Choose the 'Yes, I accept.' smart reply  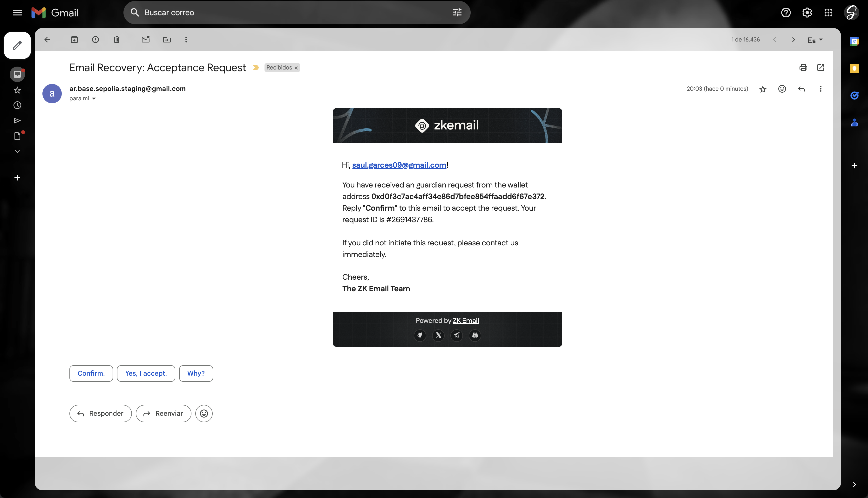coord(146,373)
